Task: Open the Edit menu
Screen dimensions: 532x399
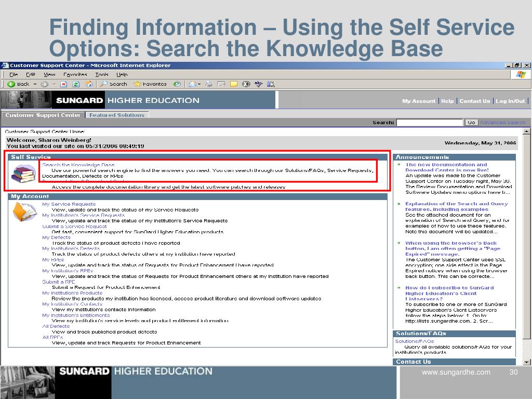Action: click(31, 74)
